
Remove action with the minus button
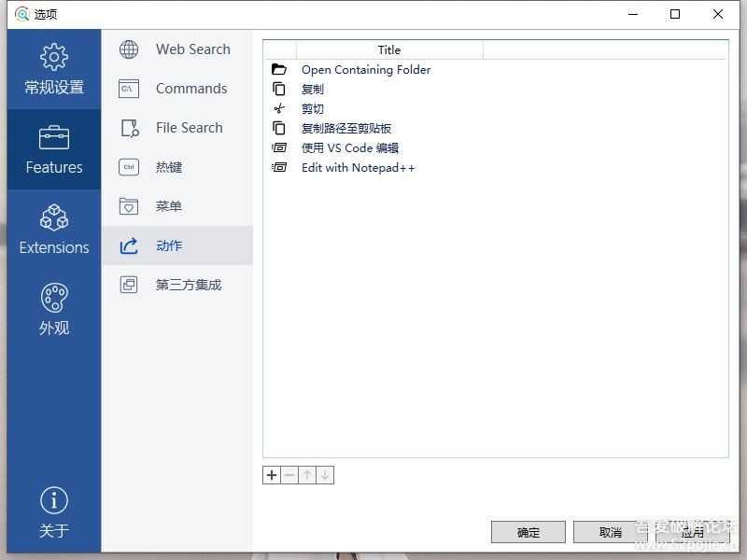[x=289, y=475]
